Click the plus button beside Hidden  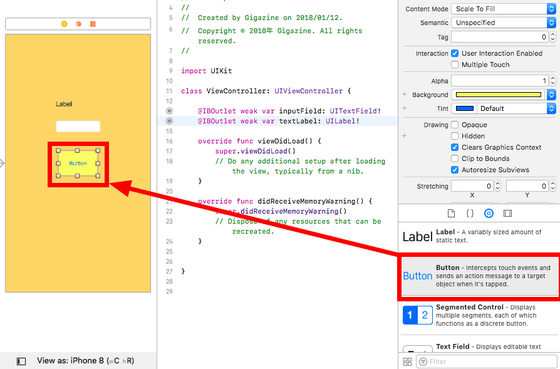click(404, 136)
